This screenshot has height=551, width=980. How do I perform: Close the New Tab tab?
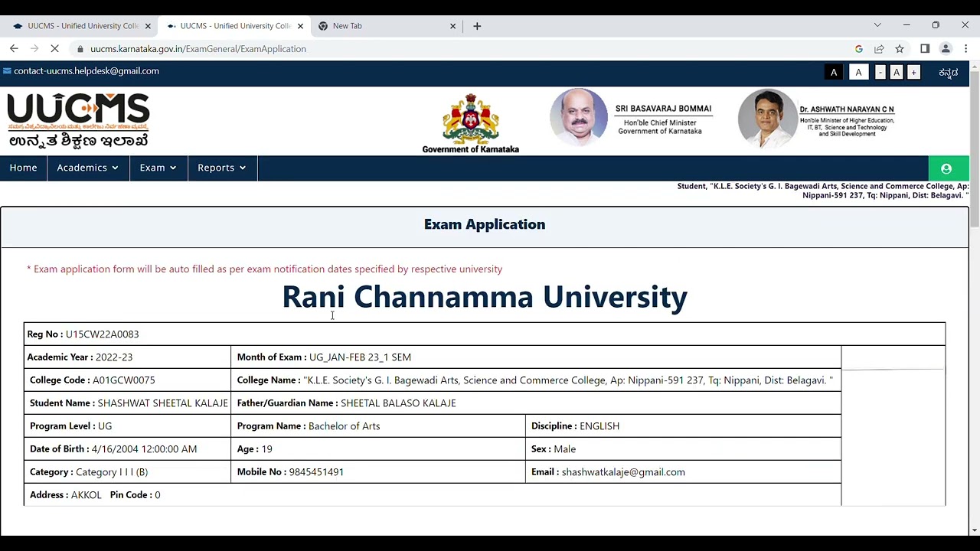tap(452, 26)
